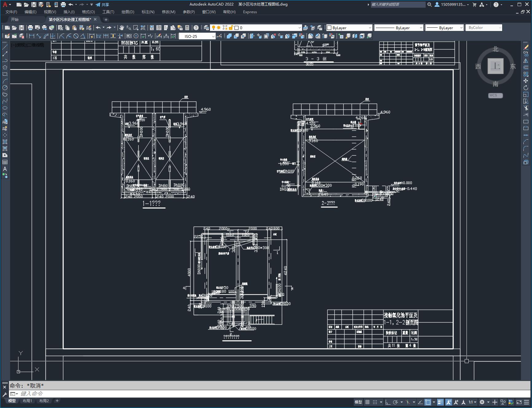Open the ByColor plot style swatch box
Image resolution: width=532 pixels, height=408 pixels.
pos(484,28)
